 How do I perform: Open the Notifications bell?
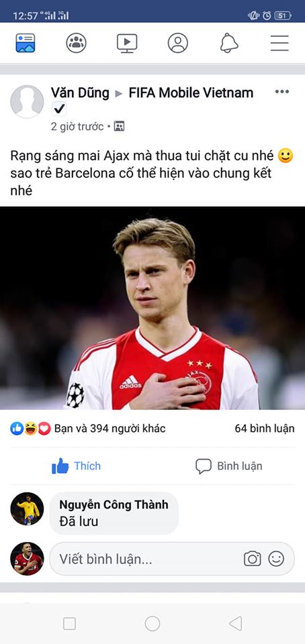tap(229, 43)
